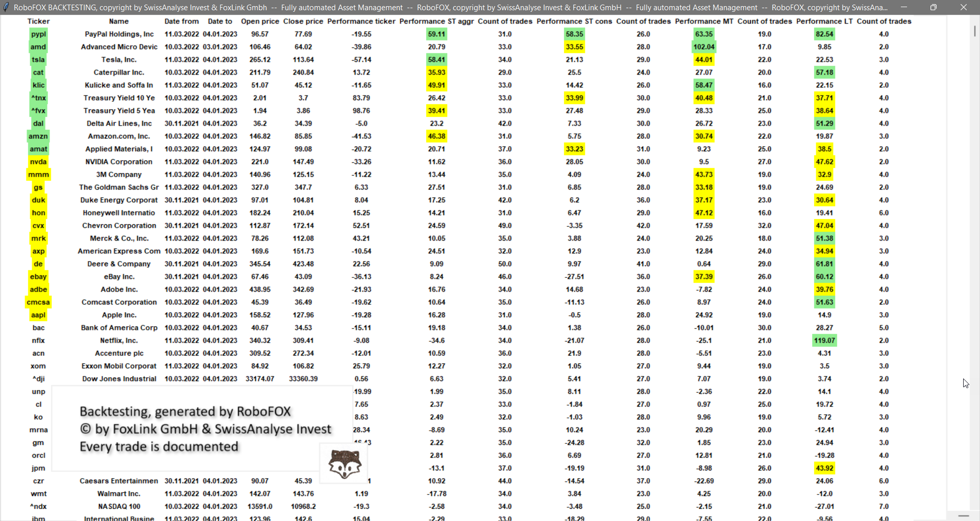This screenshot has width=980, height=521.
Task: Select the pypl ticker cell
Action: [x=38, y=34]
